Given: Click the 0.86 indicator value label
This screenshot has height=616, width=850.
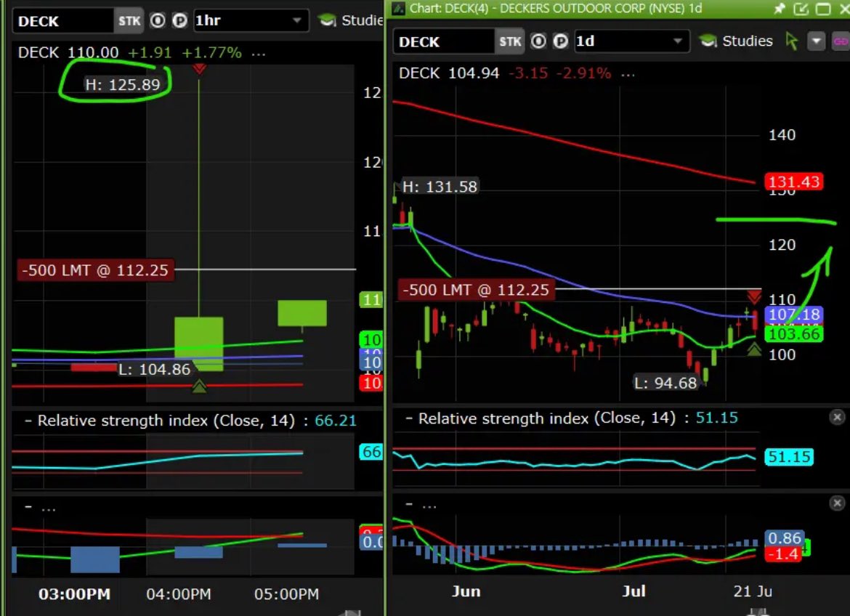Looking at the screenshot, I should [784, 538].
